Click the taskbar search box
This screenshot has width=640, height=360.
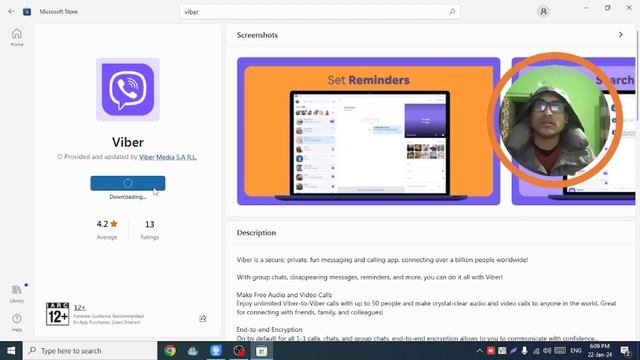(x=90, y=351)
